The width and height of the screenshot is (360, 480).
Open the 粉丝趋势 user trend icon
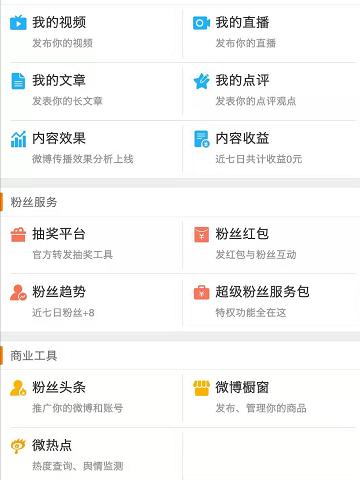coord(18,292)
